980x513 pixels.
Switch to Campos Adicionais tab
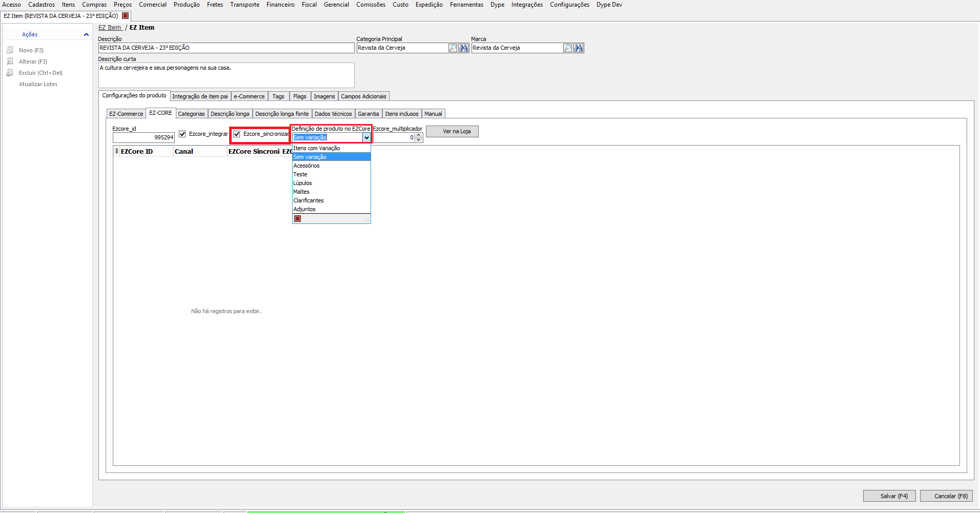[x=364, y=96]
